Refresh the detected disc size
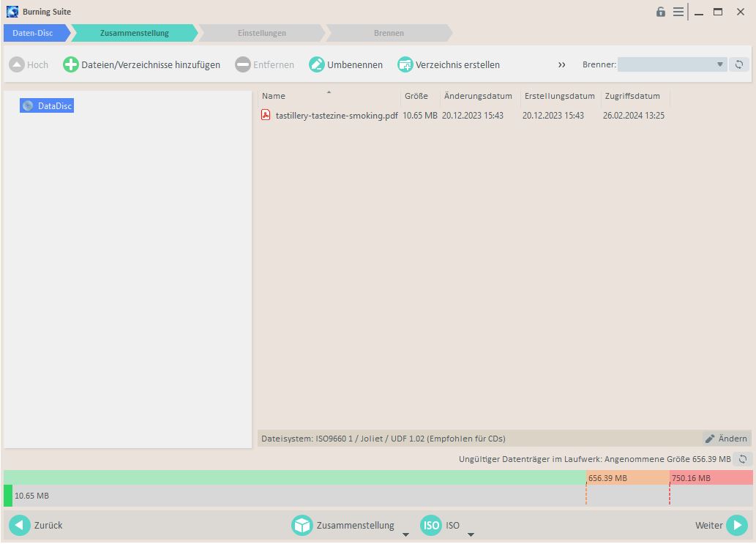The image size is (756, 544). tap(744, 459)
